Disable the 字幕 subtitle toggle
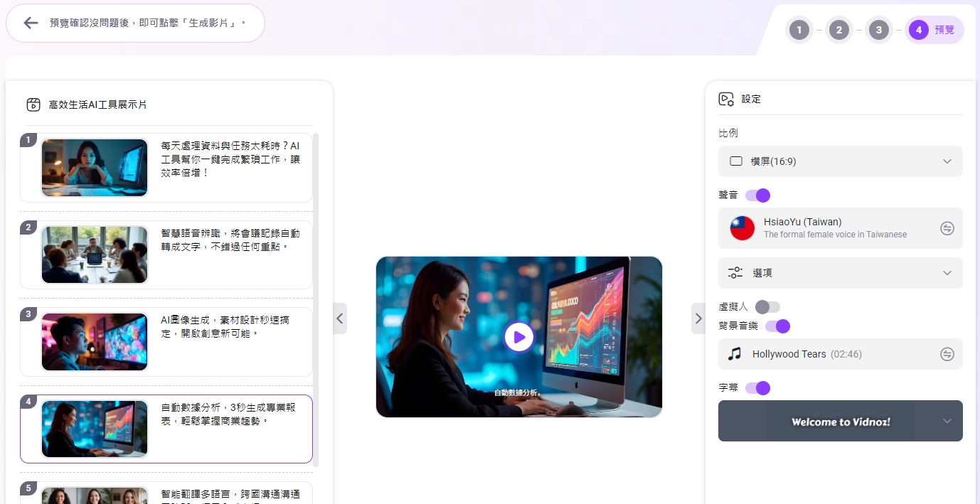Image resolution: width=980 pixels, height=504 pixels. (757, 388)
